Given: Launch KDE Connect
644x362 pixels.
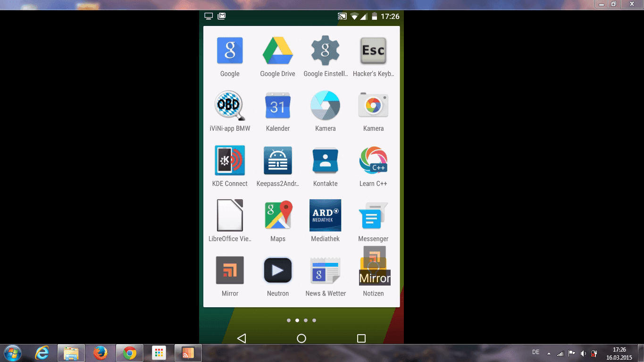Looking at the screenshot, I should click(230, 160).
